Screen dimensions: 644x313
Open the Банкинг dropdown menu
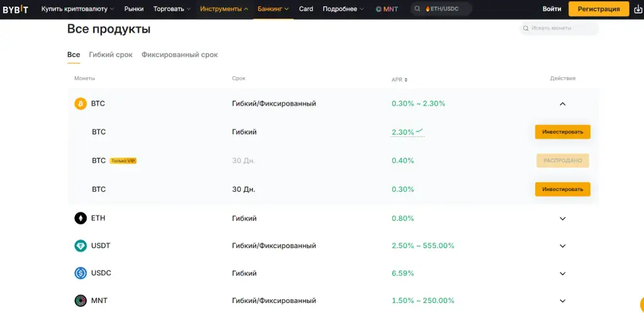coord(273,9)
